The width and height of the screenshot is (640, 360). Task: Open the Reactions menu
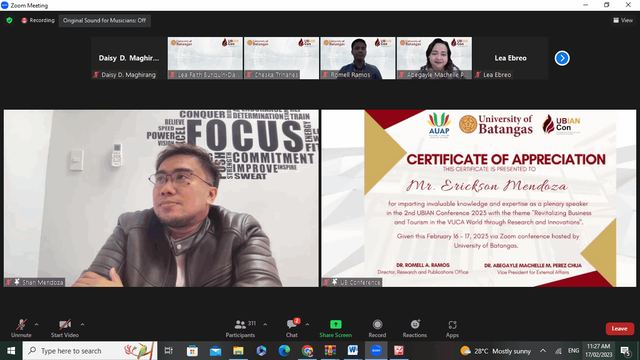click(x=415, y=329)
